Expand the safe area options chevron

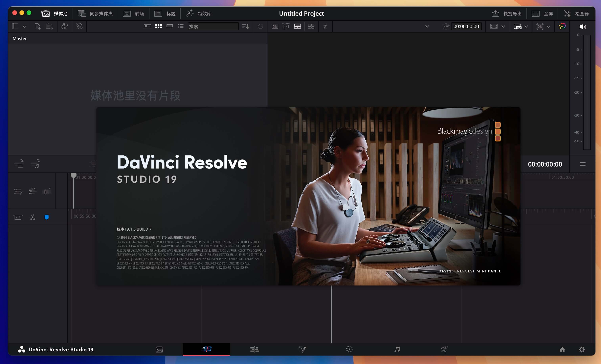pos(503,26)
